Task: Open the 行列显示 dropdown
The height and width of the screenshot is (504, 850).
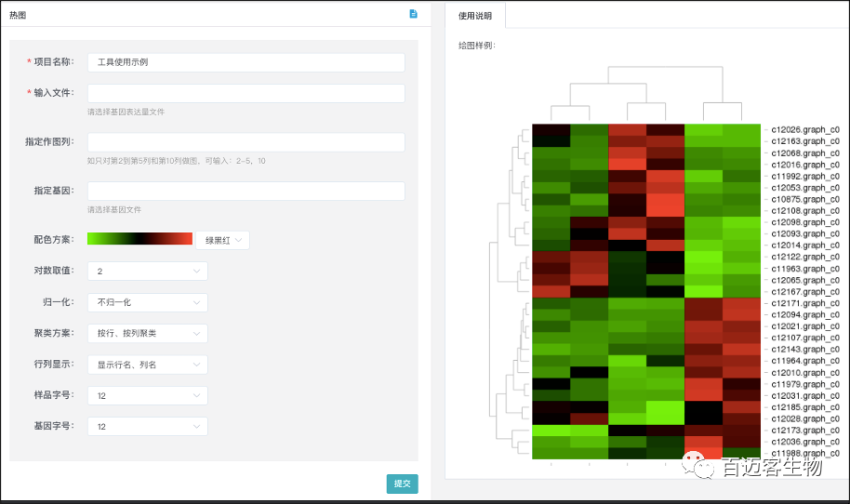Action: 147,365
